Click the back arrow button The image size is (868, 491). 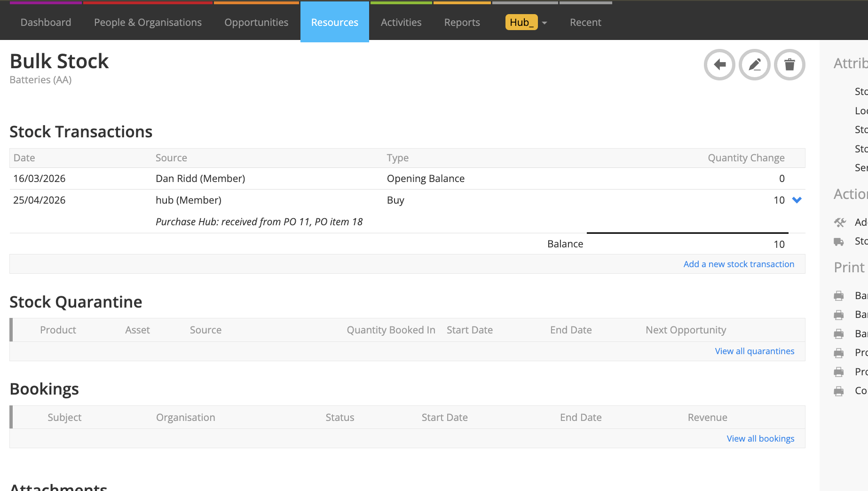(x=719, y=64)
